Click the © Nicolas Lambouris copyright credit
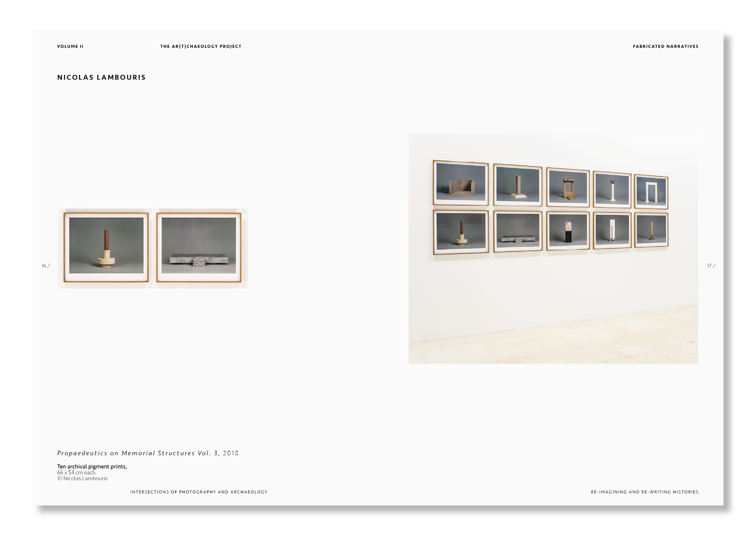Image resolution: width=756 pixels, height=534 pixels. click(82, 479)
